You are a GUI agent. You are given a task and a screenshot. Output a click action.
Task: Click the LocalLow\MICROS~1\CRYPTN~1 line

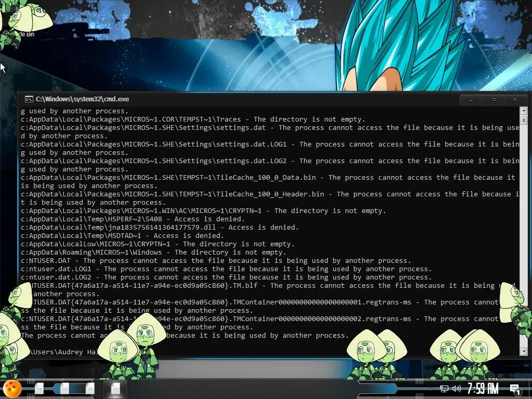[158, 244]
